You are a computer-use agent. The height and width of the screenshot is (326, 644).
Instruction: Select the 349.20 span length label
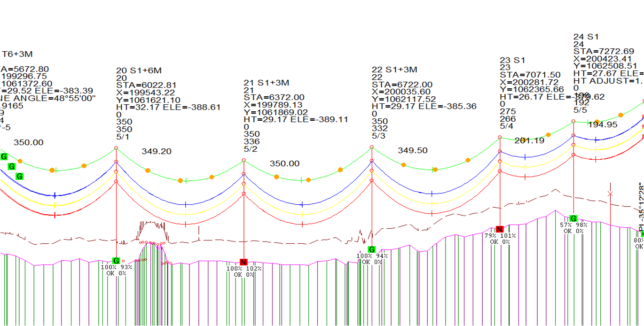coord(157,151)
